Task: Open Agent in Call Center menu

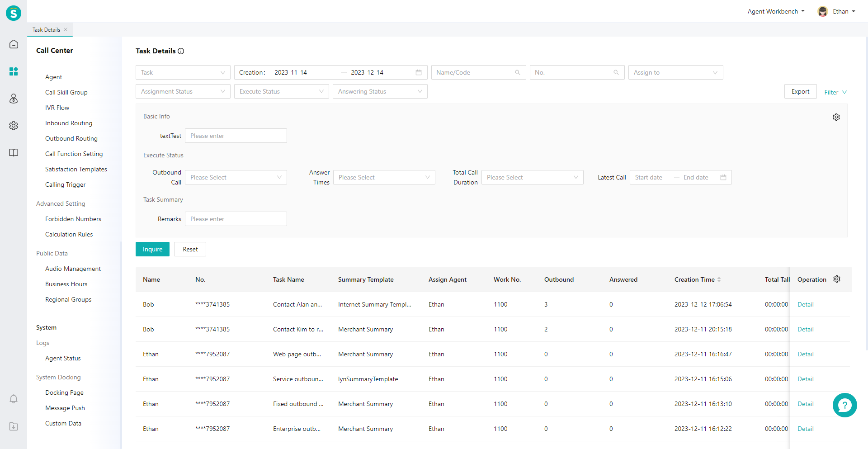Action: pyautogui.click(x=53, y=77)
